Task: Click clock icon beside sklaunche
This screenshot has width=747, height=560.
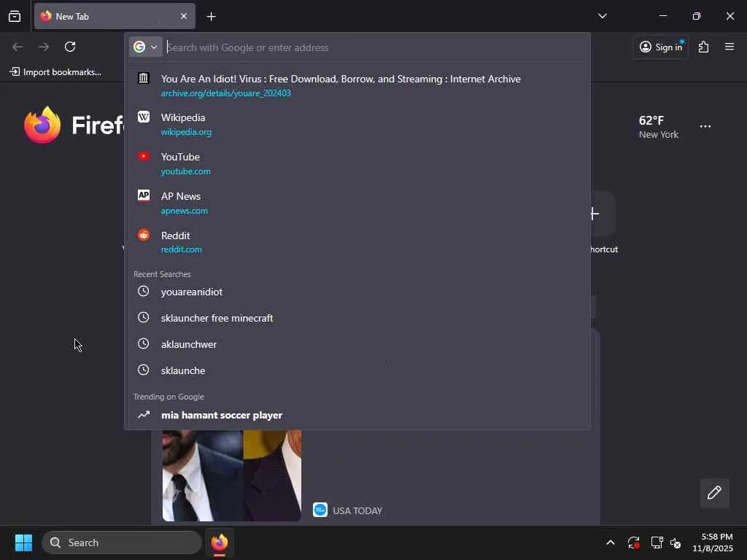Action: coord(144,370)
